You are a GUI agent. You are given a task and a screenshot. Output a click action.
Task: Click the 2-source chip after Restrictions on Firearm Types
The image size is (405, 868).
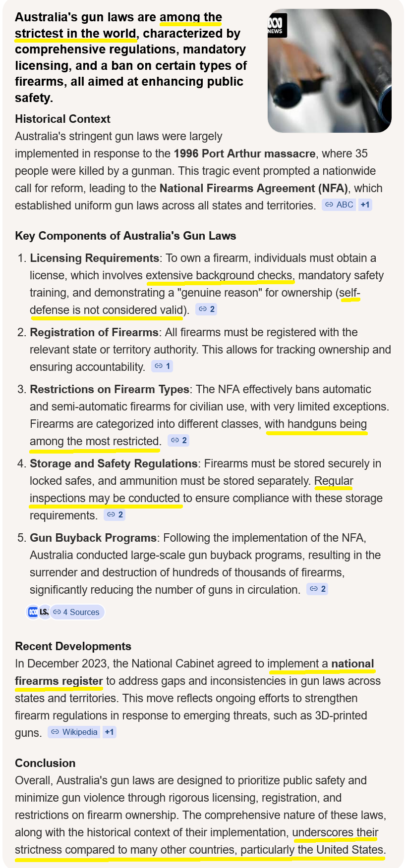178,440
